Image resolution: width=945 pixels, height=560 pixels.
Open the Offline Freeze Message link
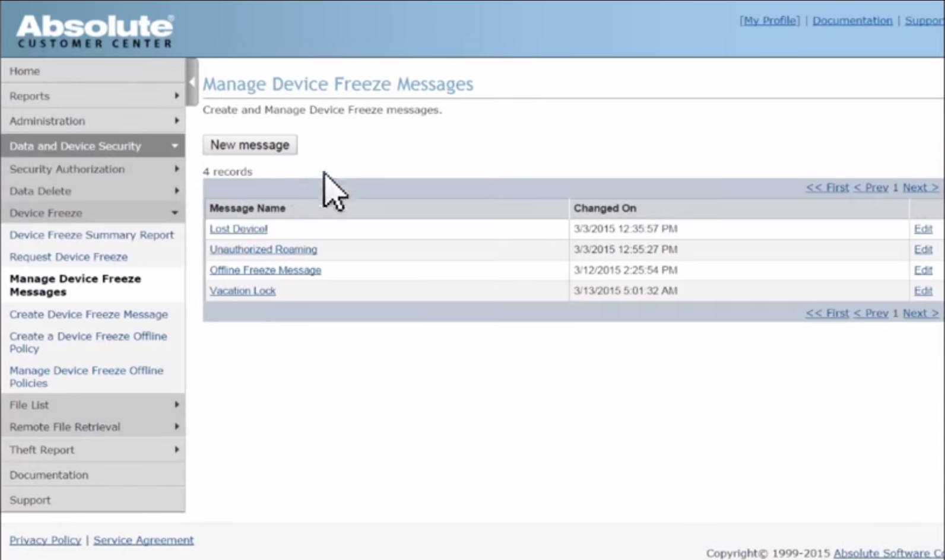pos(265,271)
